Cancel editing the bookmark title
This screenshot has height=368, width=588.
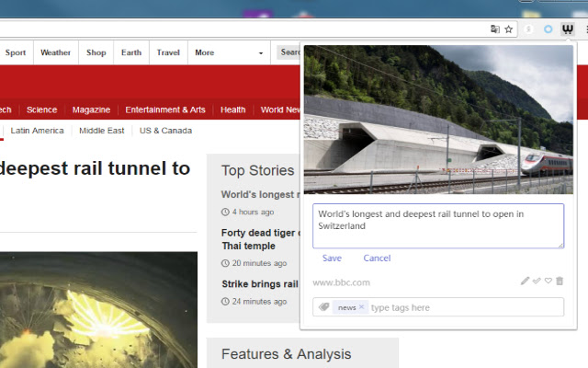[x=377, y=258]
